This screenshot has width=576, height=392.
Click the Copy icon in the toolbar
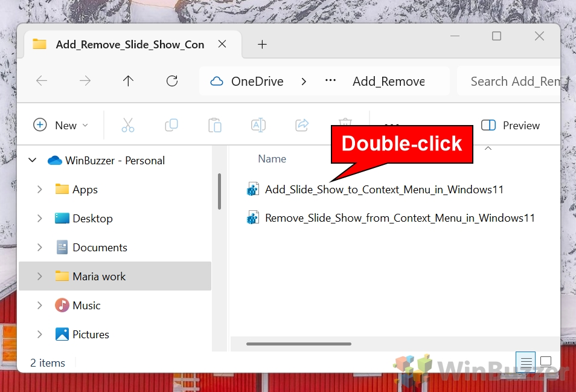pos(171,125)
